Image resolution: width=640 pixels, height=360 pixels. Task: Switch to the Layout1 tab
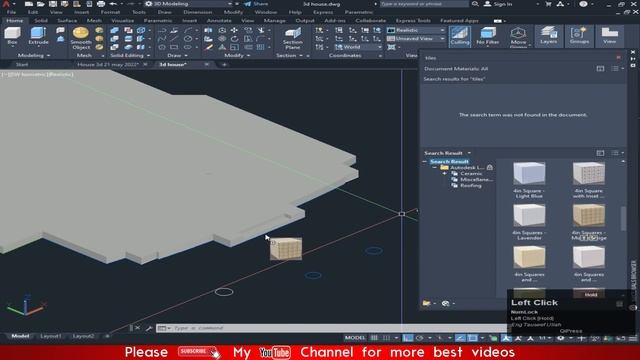point(51,336)
